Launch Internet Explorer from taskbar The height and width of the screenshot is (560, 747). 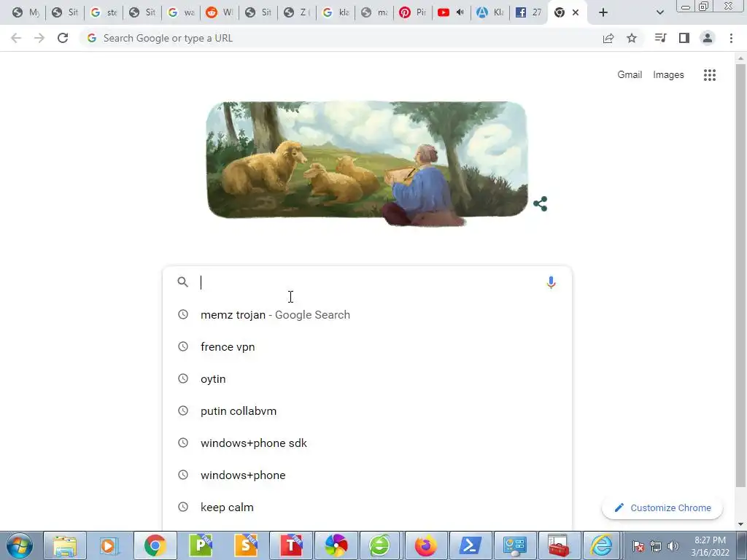[x=602, y=545]
